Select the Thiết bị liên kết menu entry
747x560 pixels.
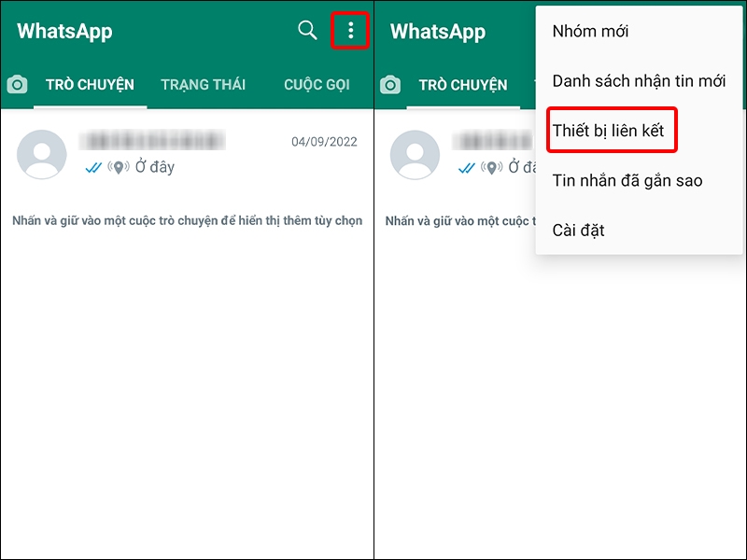[x=613, y=131]
